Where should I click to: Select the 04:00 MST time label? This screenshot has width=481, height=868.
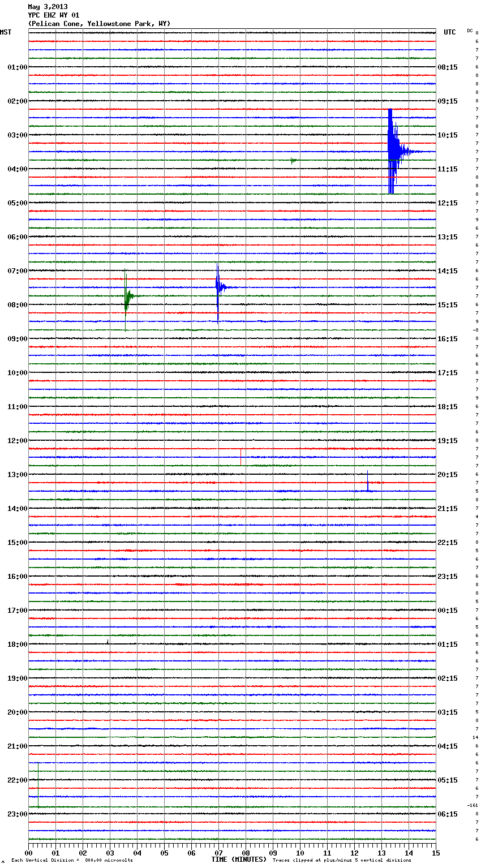pos(18,169)
